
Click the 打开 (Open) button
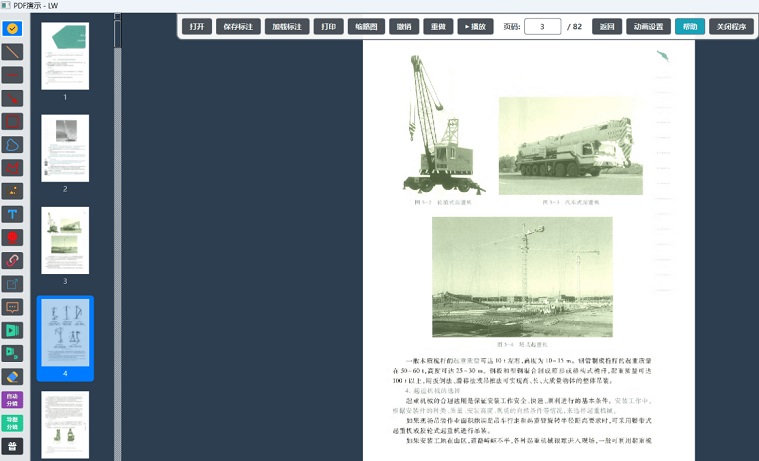[x=197, y=27]
